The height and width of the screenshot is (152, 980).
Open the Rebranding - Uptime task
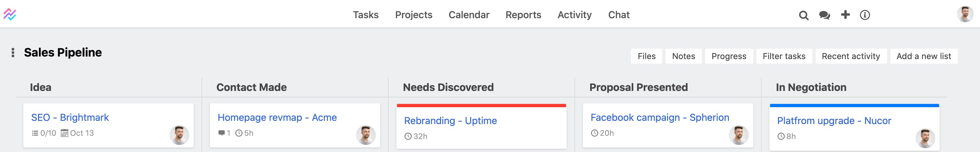(450, 120)
